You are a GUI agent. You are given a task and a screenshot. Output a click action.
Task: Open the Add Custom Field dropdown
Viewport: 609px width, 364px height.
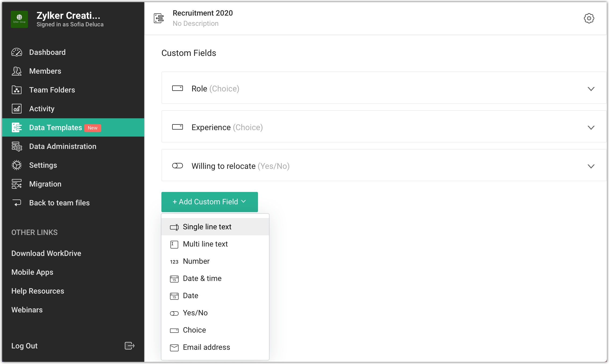210,202
